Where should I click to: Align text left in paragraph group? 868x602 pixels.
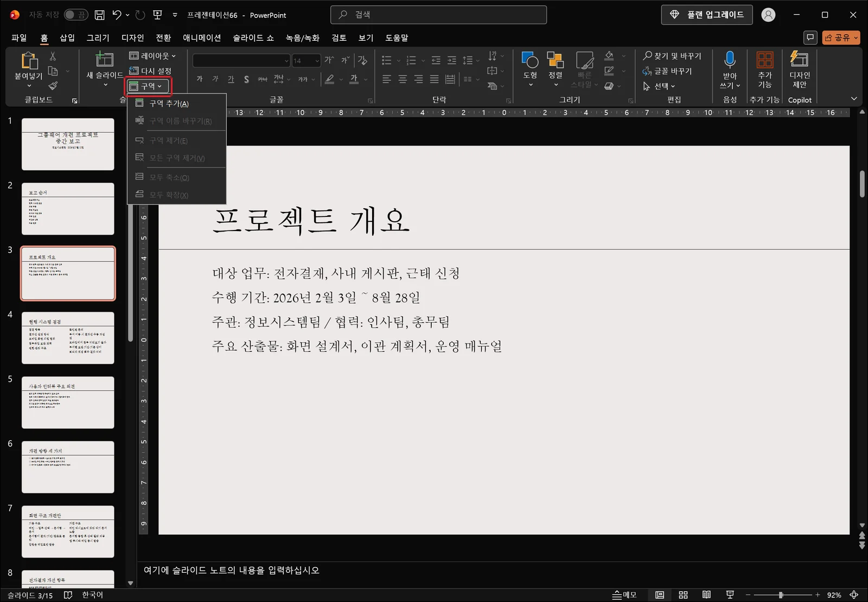click(x=386, y=79)
